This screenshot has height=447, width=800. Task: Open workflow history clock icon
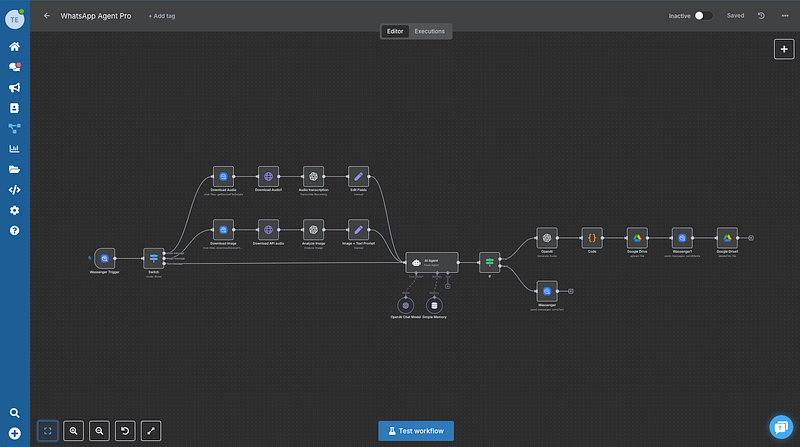pos(762,16)
